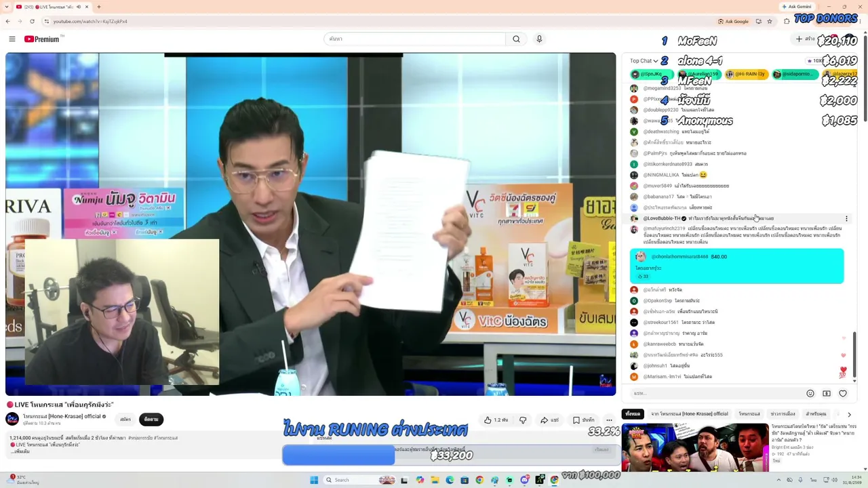
Task: Open the emoji picker in chat
Action: [x=810, y=393]
